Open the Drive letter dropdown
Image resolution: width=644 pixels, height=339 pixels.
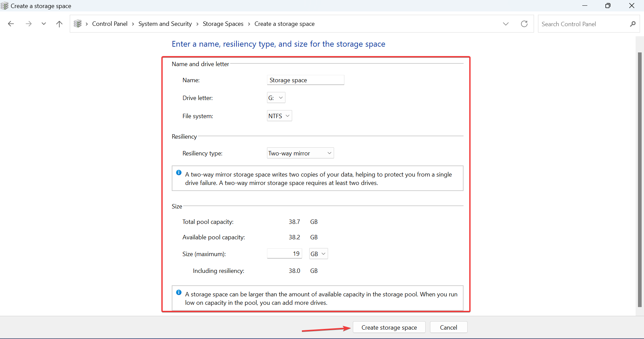[276, 98]
